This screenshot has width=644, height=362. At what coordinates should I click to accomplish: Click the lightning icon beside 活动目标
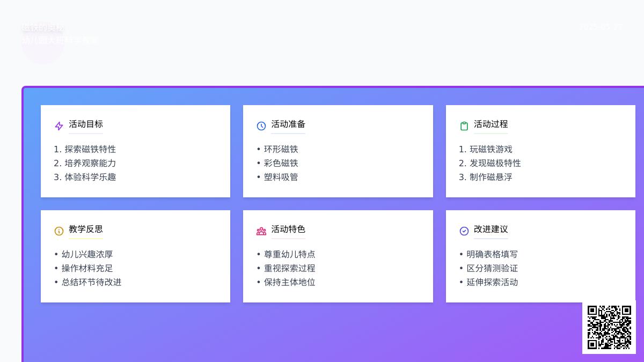point(59,126)
